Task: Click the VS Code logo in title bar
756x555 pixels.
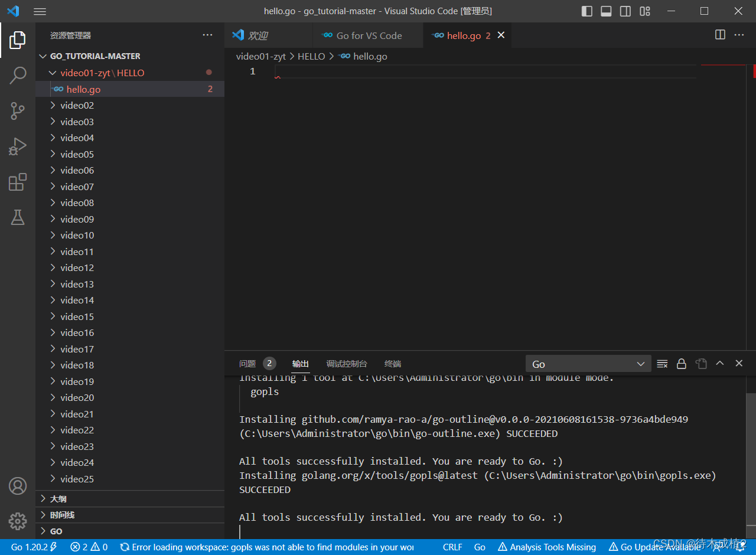Action: tap(13, 11)
